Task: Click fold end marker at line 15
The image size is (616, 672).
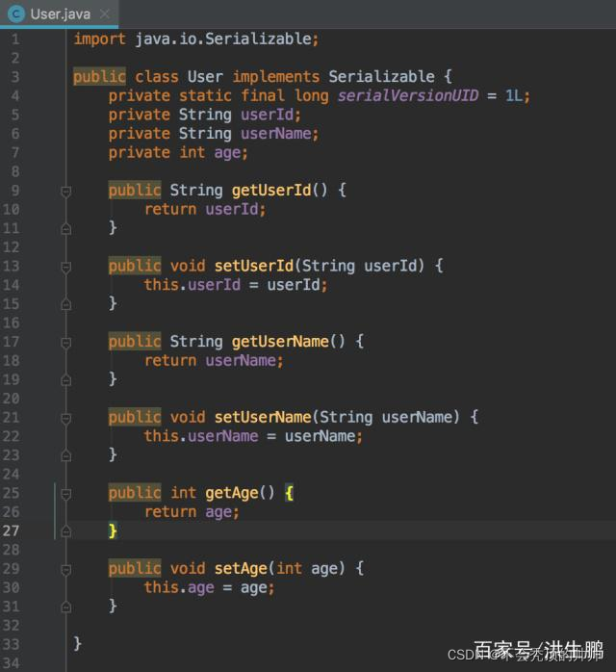Action: coord(66,304)
